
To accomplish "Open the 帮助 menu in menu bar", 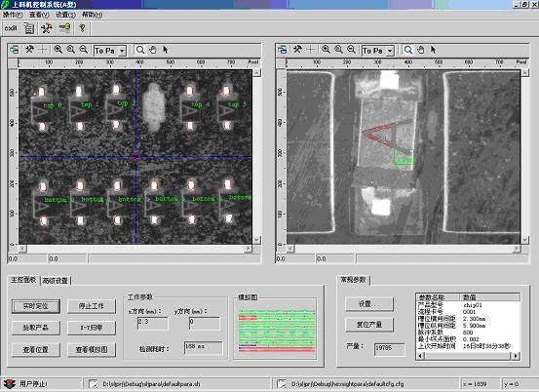I will coord(92,15).
